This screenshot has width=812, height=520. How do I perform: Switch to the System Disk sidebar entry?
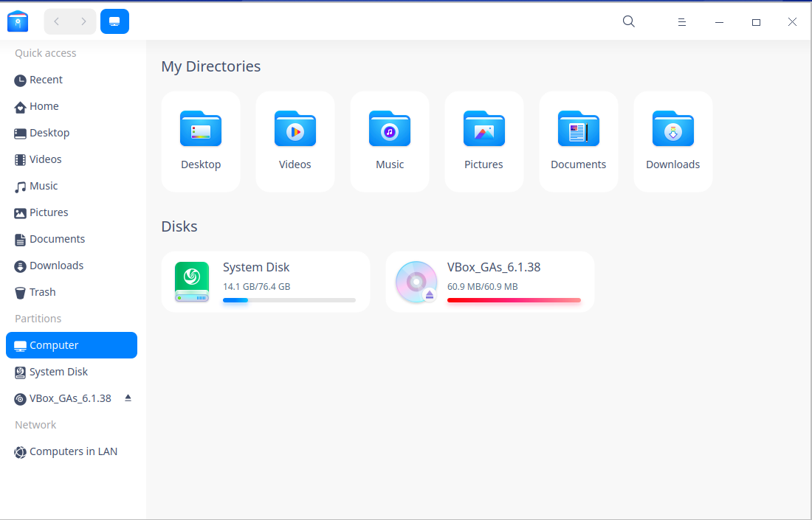pos(58,372)
